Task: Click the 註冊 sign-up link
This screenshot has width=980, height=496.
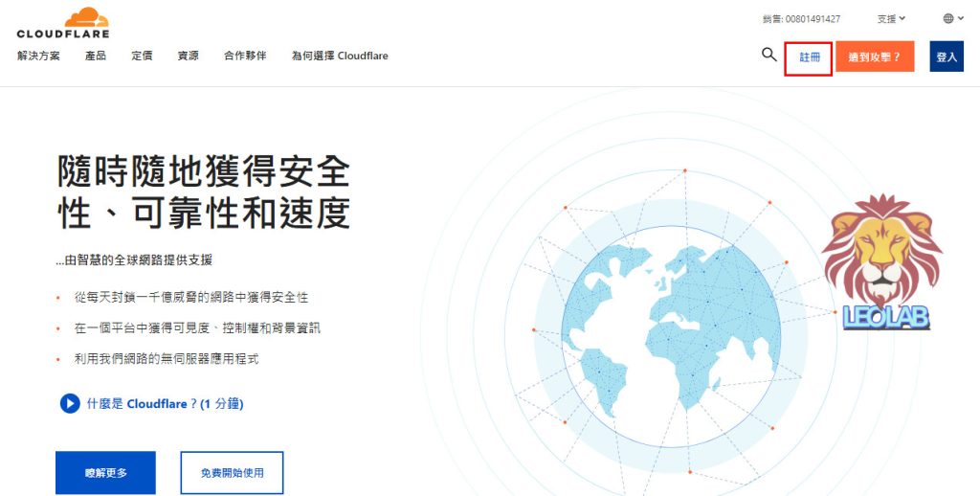Action: [x=809, y=56]
